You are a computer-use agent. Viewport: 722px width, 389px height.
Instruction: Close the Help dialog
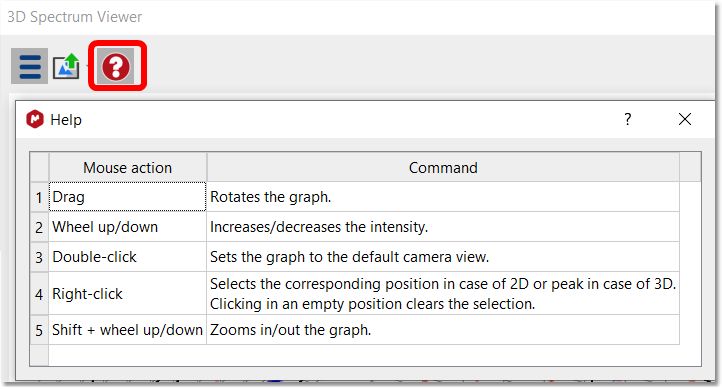[x=685, y=119]
